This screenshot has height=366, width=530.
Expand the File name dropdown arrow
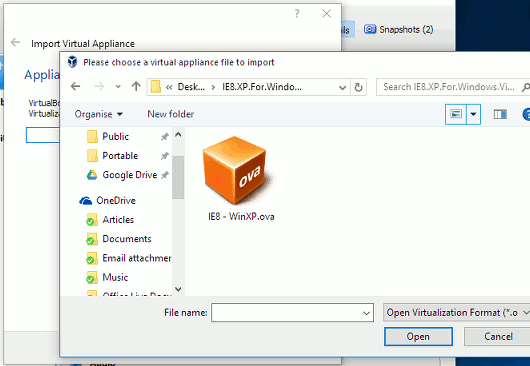(366, 313)
